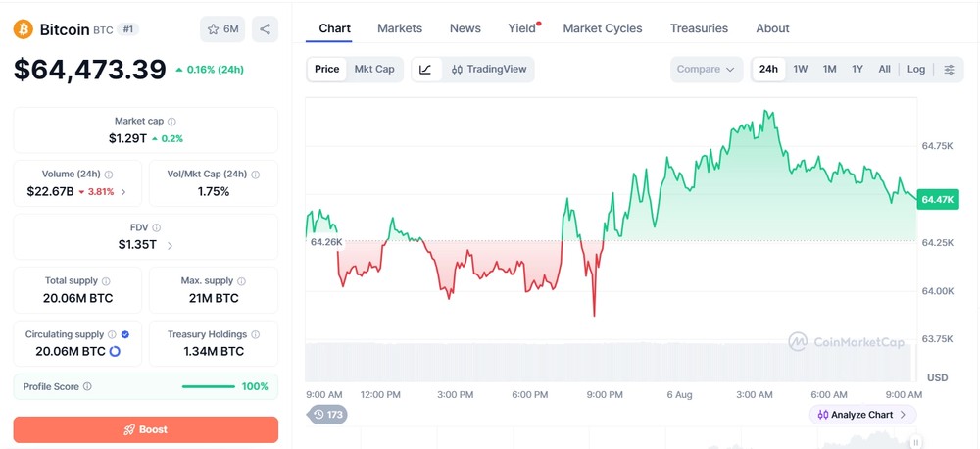This screenshot has width=980, height=449.
Task: Select the 1W time range
Action: point(800,70)
